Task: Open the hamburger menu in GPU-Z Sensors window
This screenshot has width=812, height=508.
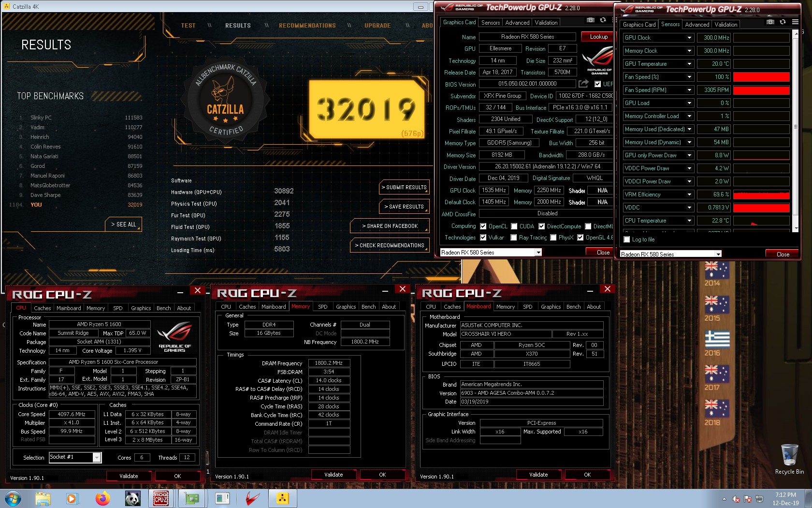Action: (795, 22)
